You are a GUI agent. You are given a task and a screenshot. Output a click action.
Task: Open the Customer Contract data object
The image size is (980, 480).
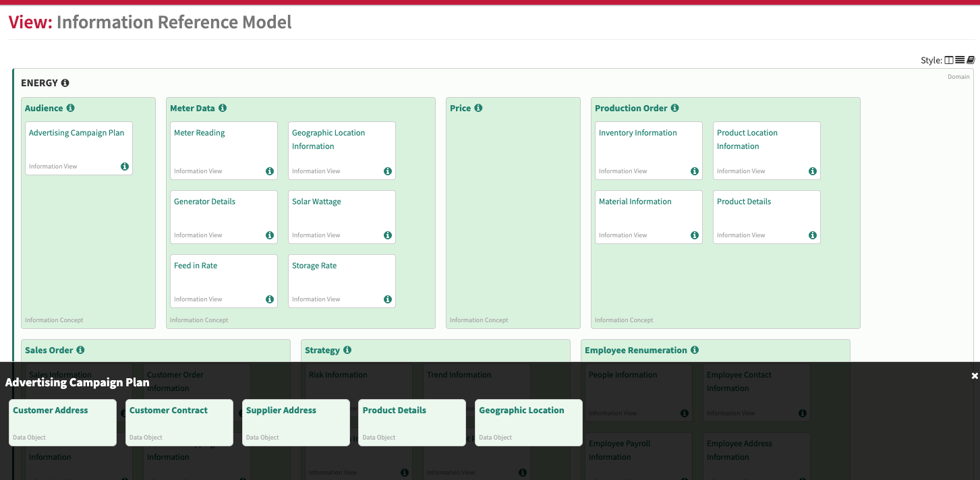179,423
